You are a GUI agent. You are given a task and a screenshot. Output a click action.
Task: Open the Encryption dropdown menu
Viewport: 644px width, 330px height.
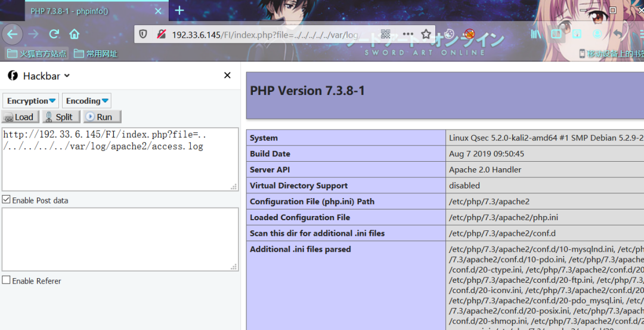[x=31, y=101]
